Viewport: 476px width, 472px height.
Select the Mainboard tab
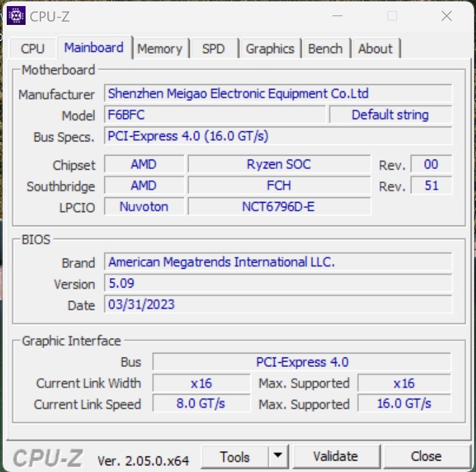(94, 48)
